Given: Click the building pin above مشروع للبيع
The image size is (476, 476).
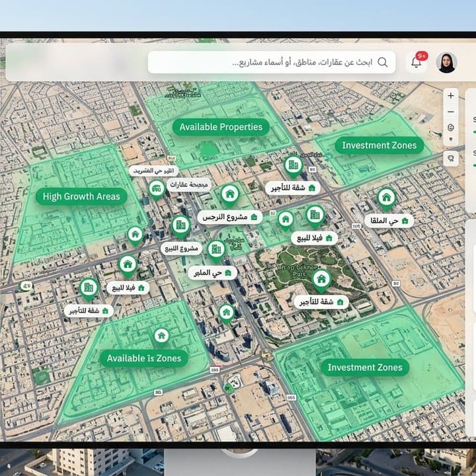Looking at the screenshot, I should tap(180, 226).
